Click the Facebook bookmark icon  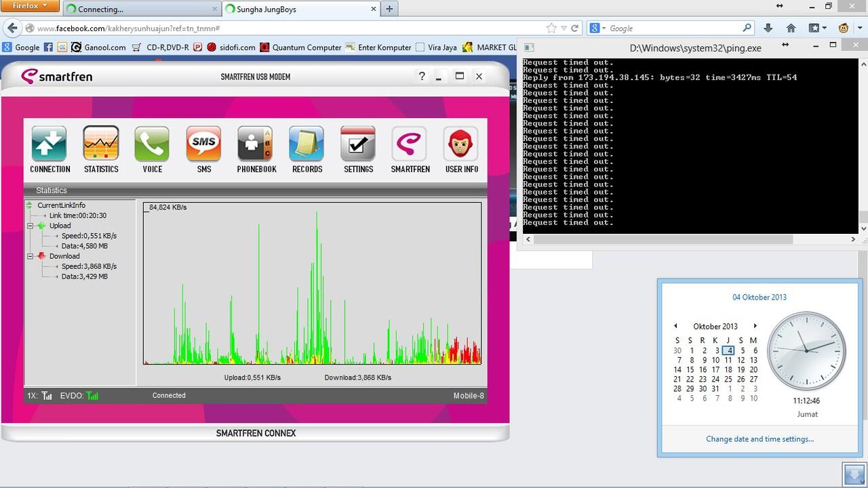click(x=48, y=47)
